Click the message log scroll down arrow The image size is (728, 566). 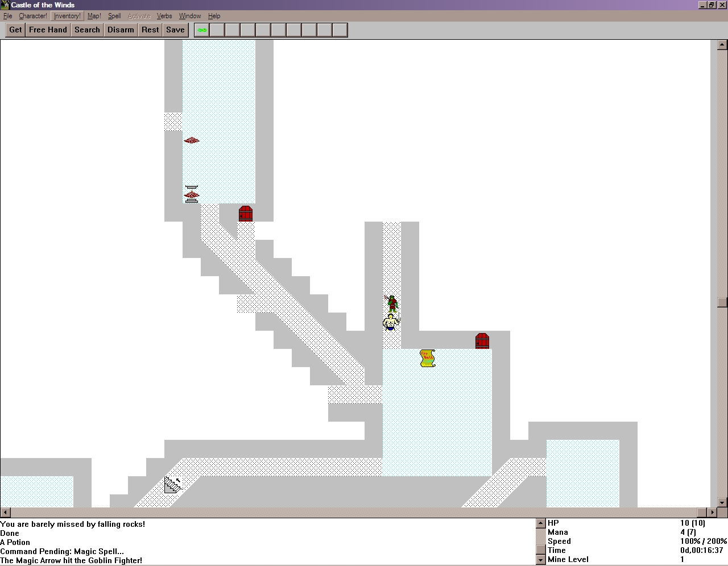click(x=541, y=560)
